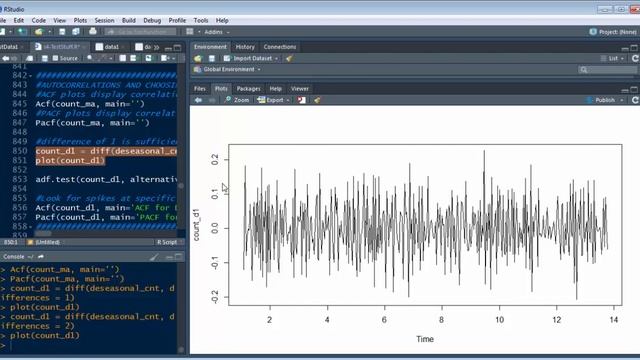Open the Plots menu
The image size is (640, 360).
coord(80,20)
